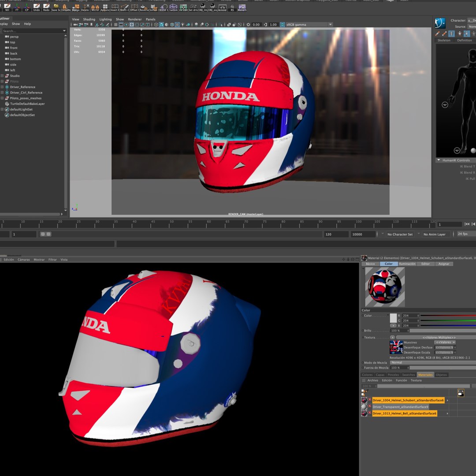This screenshot has width=476, height=476.
Task: Click the Undo shelf button
Action: (x=37, y=7)
